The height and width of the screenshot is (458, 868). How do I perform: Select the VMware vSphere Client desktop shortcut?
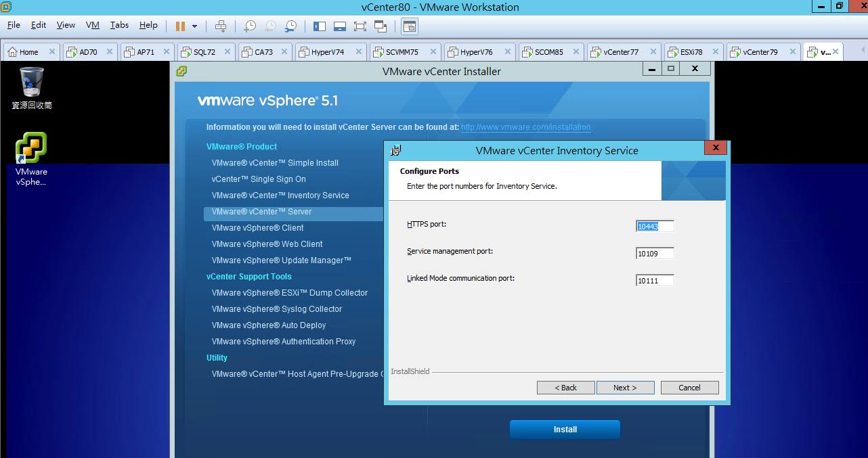point(32,159)
